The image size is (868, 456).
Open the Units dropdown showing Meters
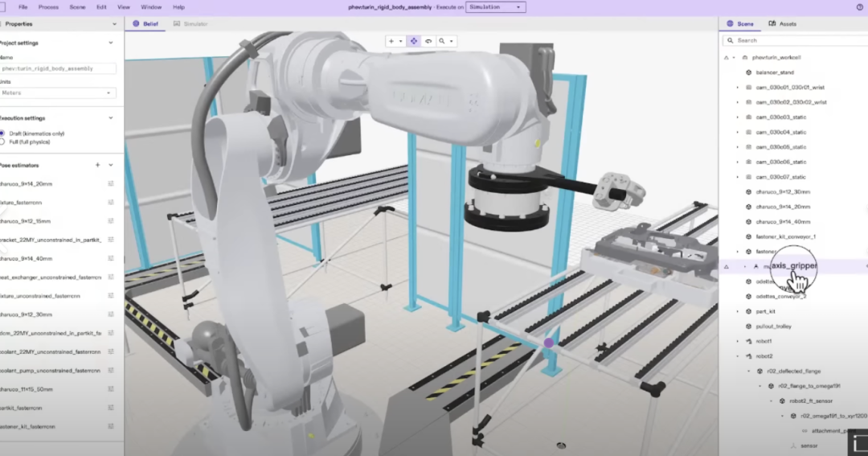(58, 93)
